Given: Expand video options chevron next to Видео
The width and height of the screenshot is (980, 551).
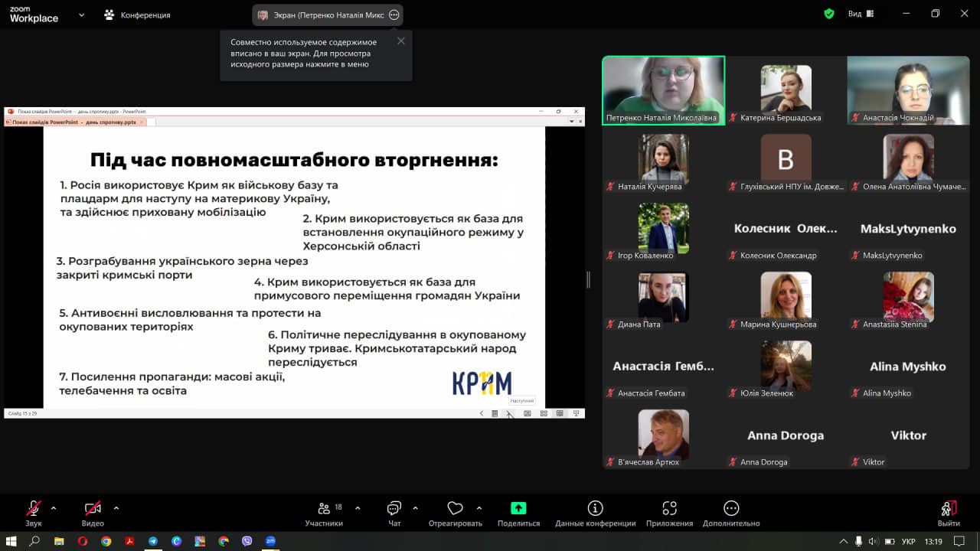Looking at the screenshot, I should pos(116,507).
